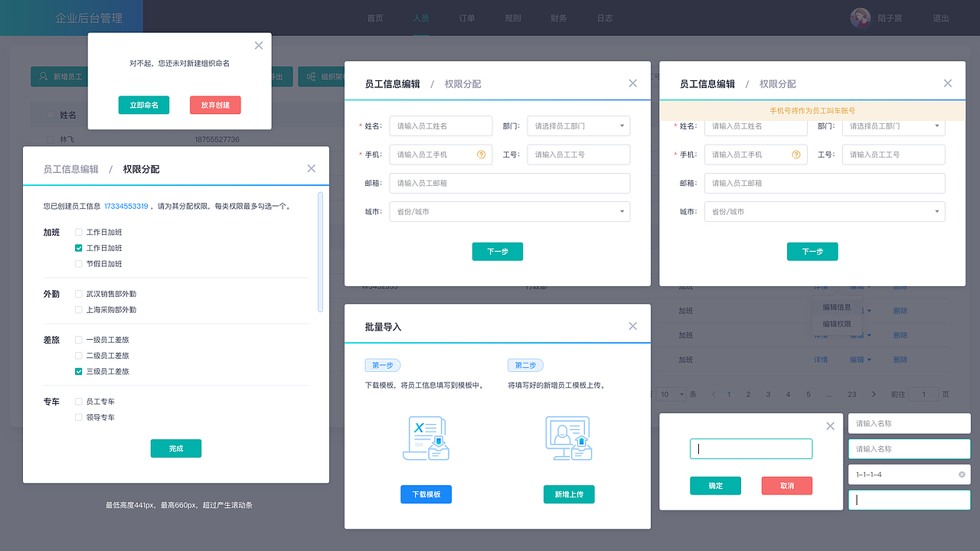Viewport: 980px width, 551px height.
Task: Open 城市 dropdown in orange notice dialog
Action: coord(825,211)
